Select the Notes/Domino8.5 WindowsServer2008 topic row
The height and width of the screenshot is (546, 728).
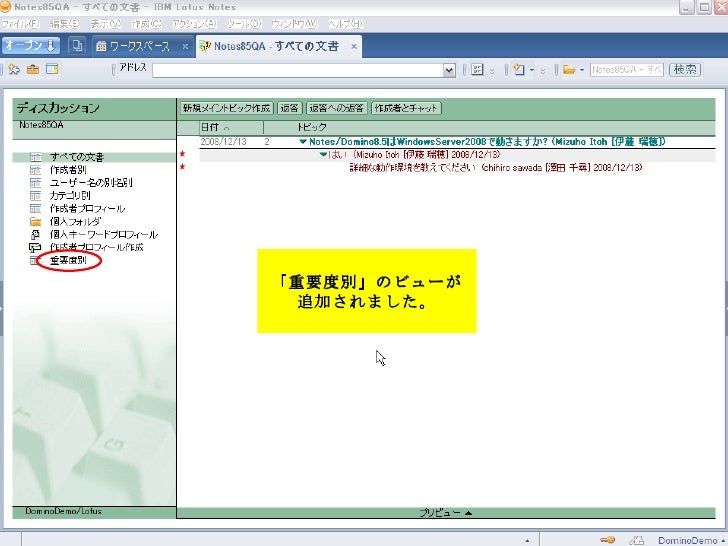pyautogui.click(x=488, y=142)
